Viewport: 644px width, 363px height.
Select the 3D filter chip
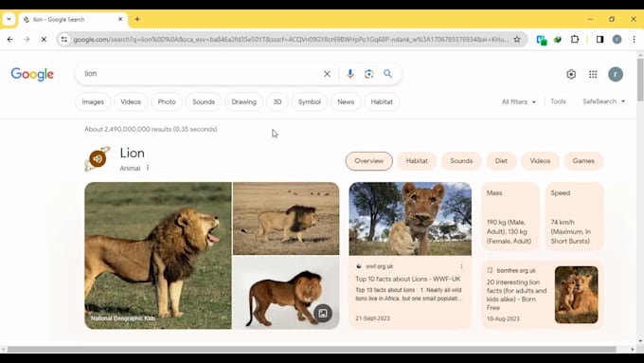coord(277,102)
